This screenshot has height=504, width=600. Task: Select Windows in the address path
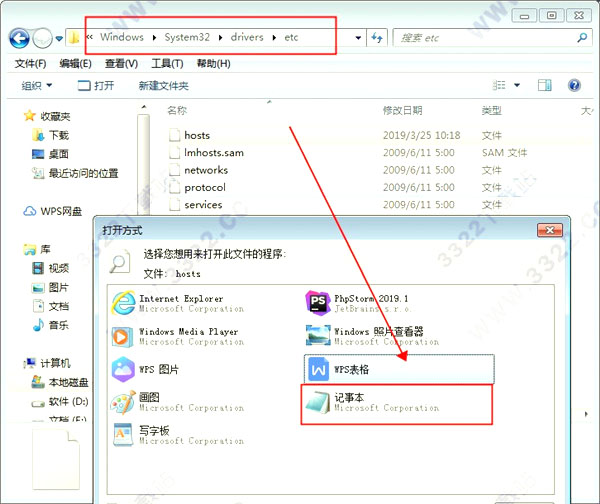[x=122, y=37]
